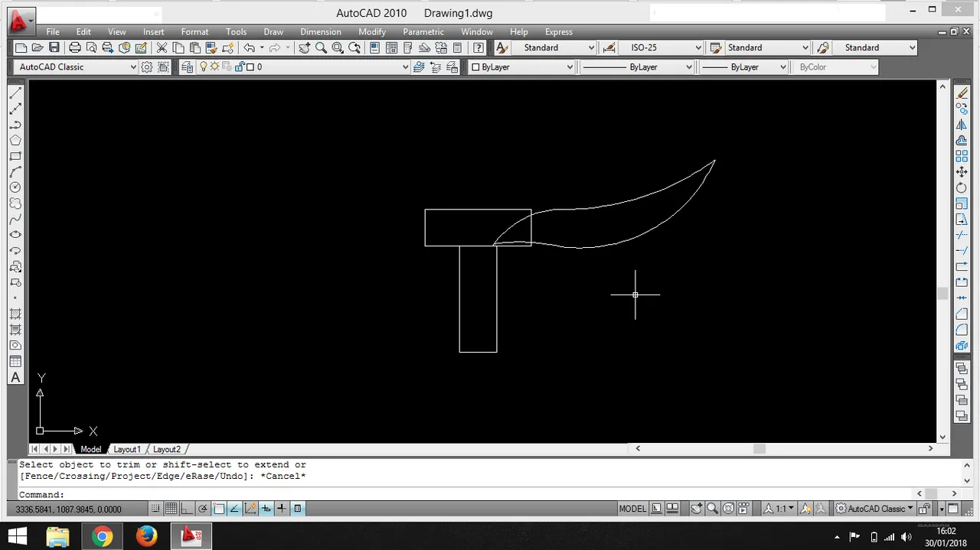Select the Array modify tool
This screenshot has height=550, width=980.
tap(962, 156)
